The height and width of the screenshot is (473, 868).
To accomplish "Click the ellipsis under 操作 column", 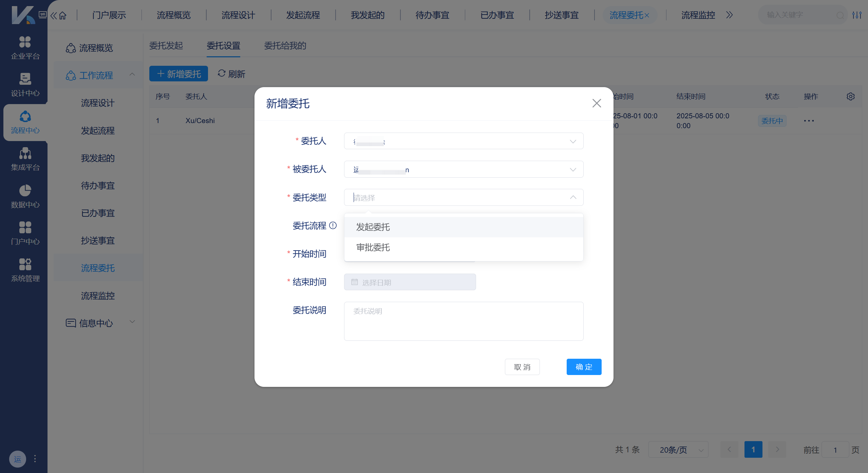I will [x=809, y=121].
